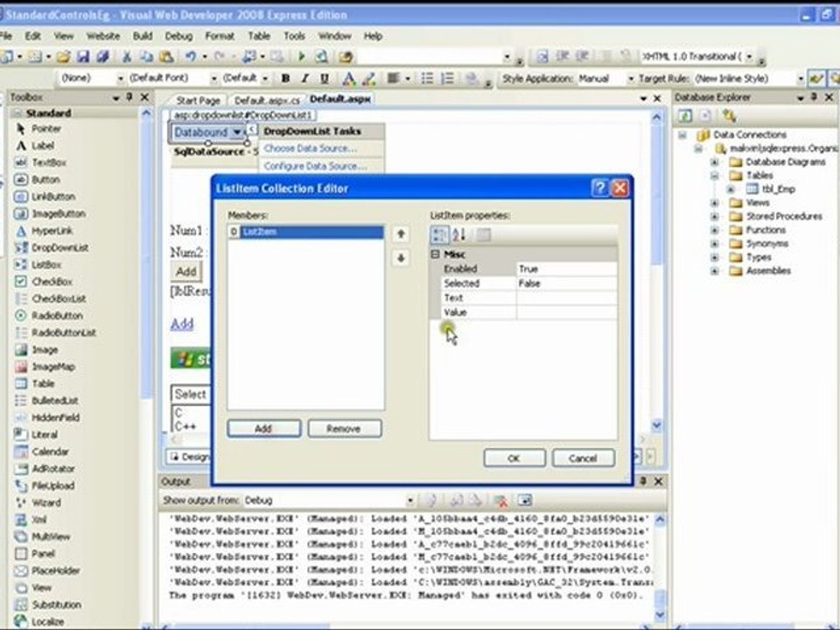Click Configure Data Source link
Screen dimensions: 840x630
316,166
